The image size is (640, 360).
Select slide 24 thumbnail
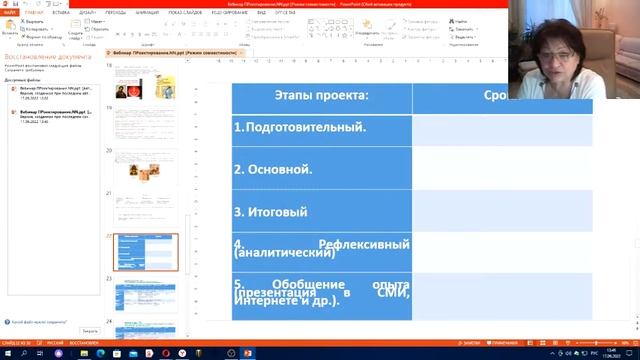(146, 329)
